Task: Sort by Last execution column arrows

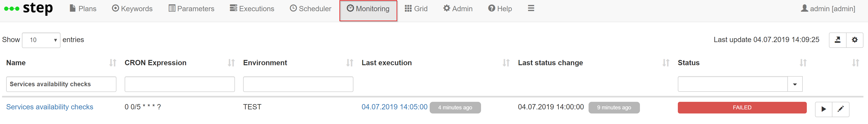Action: point(506,63)
